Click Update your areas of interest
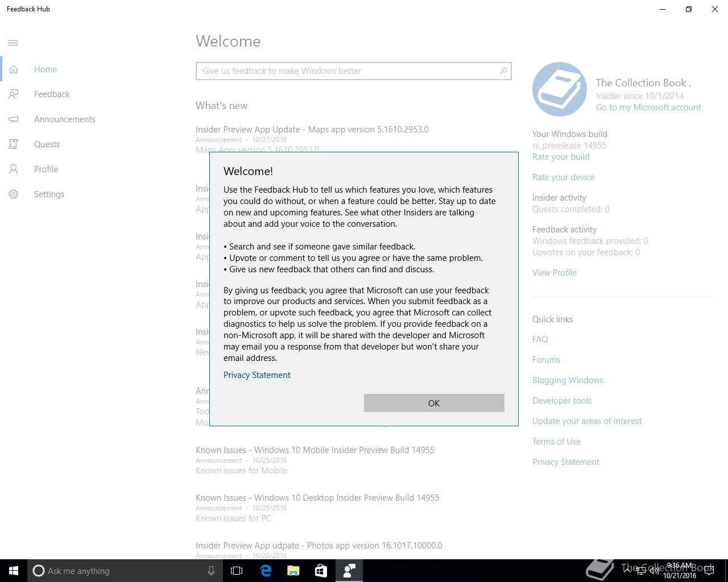Image resolution: width=728 pixels, height=582 pixels. point(587,421)
